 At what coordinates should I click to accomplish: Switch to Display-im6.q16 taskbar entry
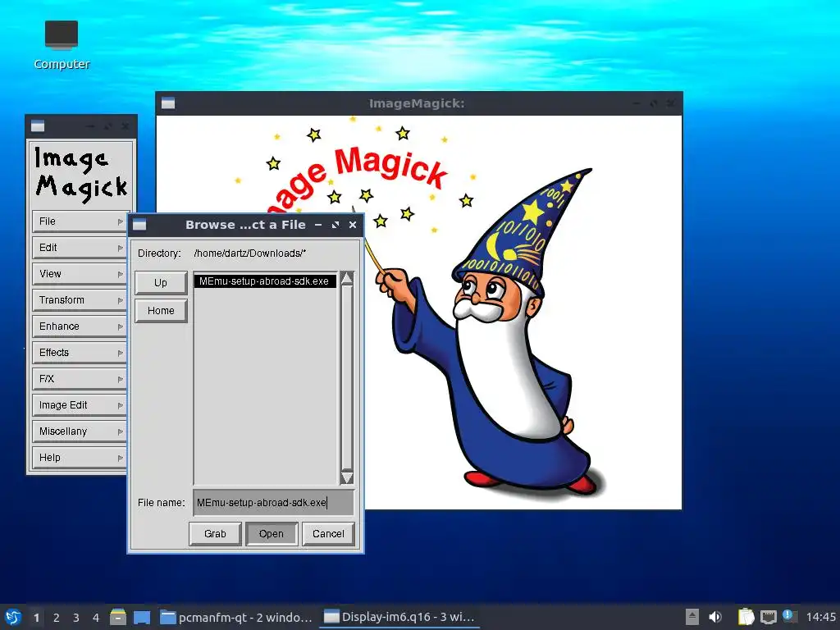pos(399,617)
